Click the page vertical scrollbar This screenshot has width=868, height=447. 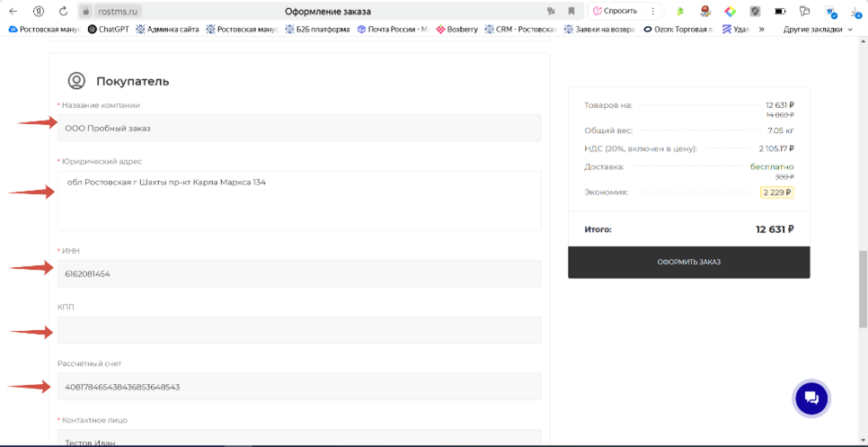pos(864,180)
